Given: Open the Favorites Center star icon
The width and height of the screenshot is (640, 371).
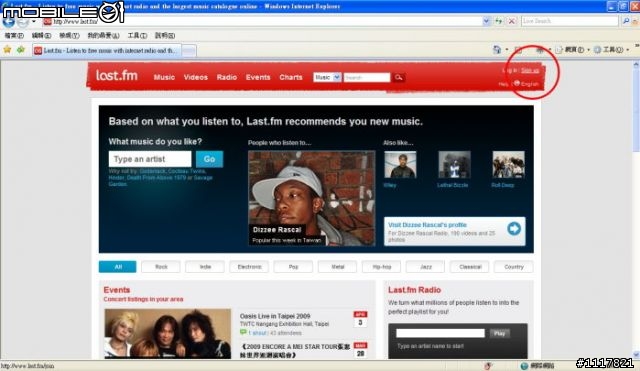Looking at the screenshot, I should tap(7, 50).
